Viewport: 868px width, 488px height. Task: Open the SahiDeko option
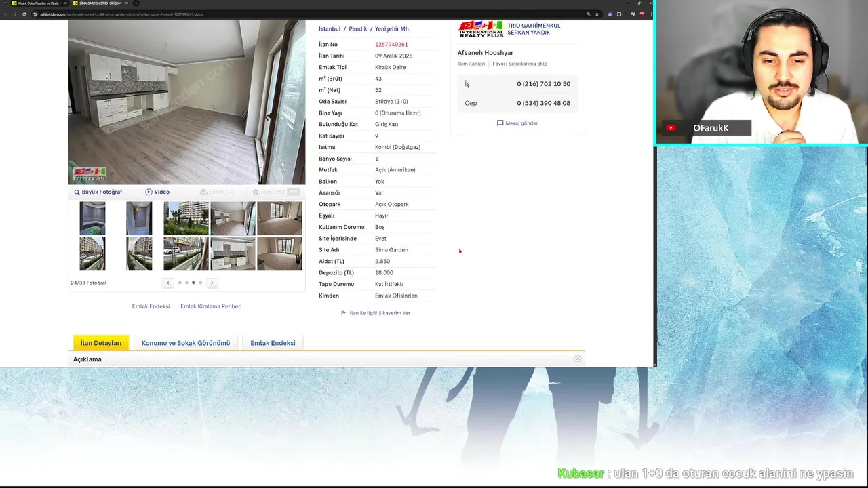(x=275, y=192)
